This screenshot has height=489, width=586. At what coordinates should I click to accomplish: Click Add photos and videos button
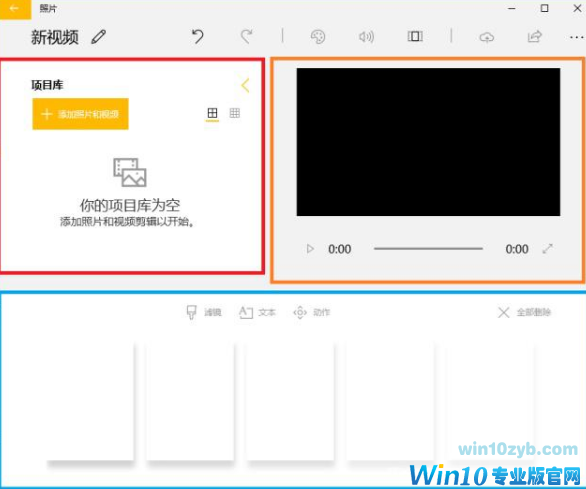(80, 114)
